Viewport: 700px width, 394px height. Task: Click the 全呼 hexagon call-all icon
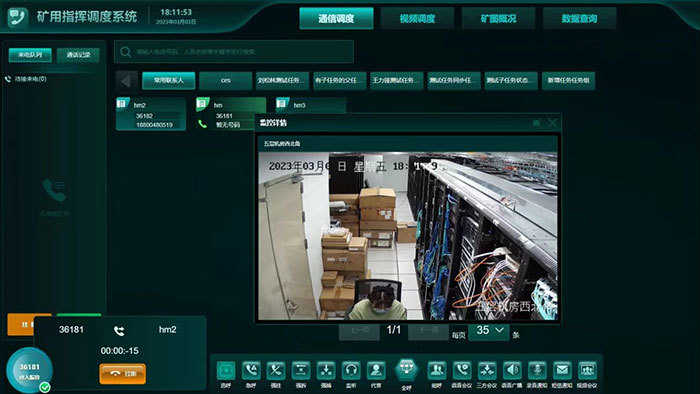tap(406, 369)
